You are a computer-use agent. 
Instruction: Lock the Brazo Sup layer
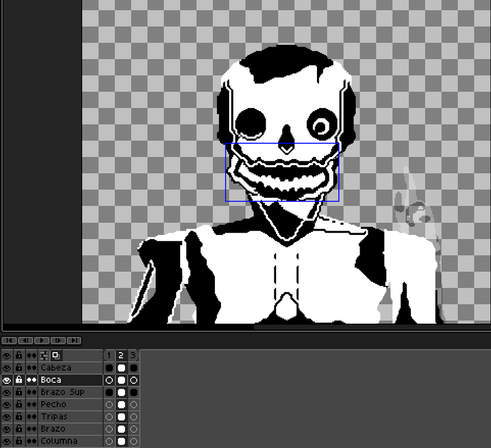click(x=19, y=392)
